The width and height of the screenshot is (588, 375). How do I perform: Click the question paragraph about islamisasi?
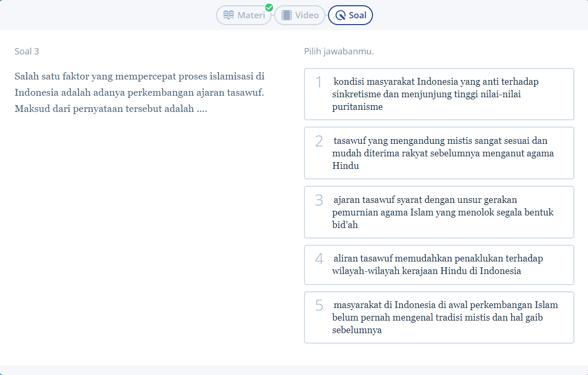(x=140, y=93)
